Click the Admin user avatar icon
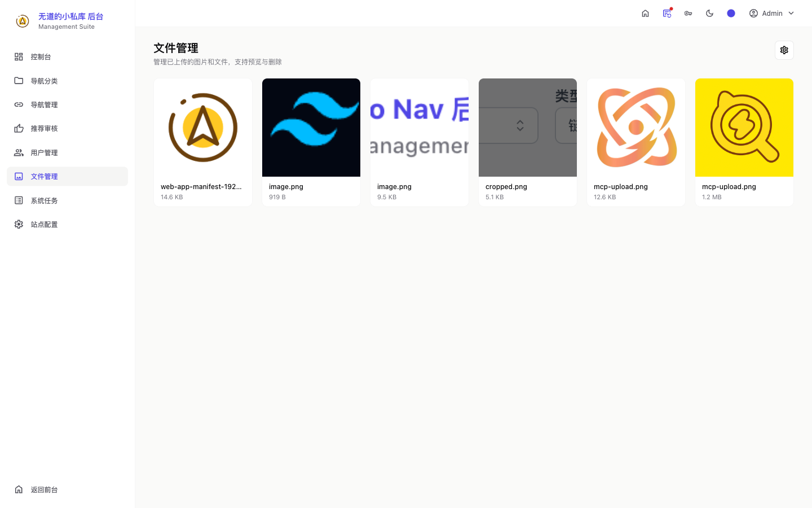 pyautogui.click(x=753, y=14)
